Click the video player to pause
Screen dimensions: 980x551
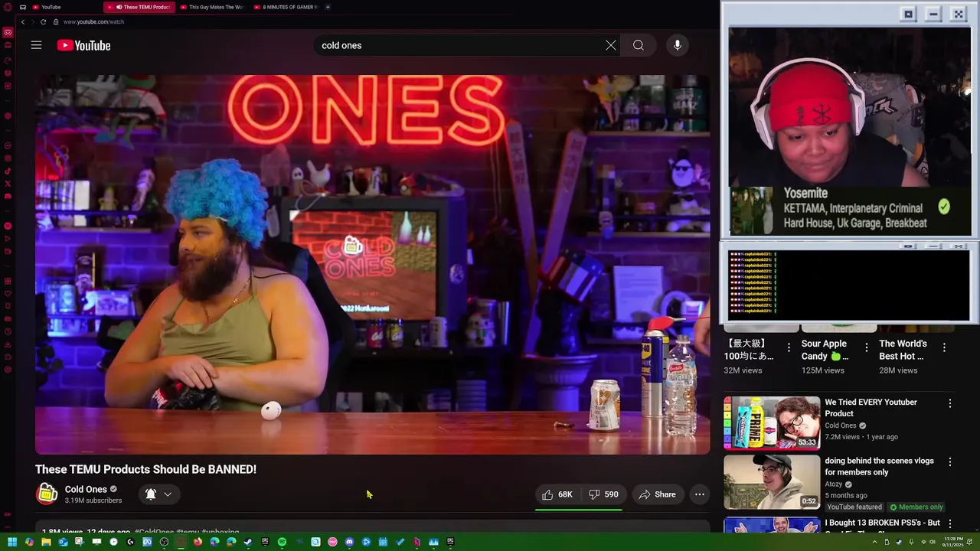coord(372,264)
